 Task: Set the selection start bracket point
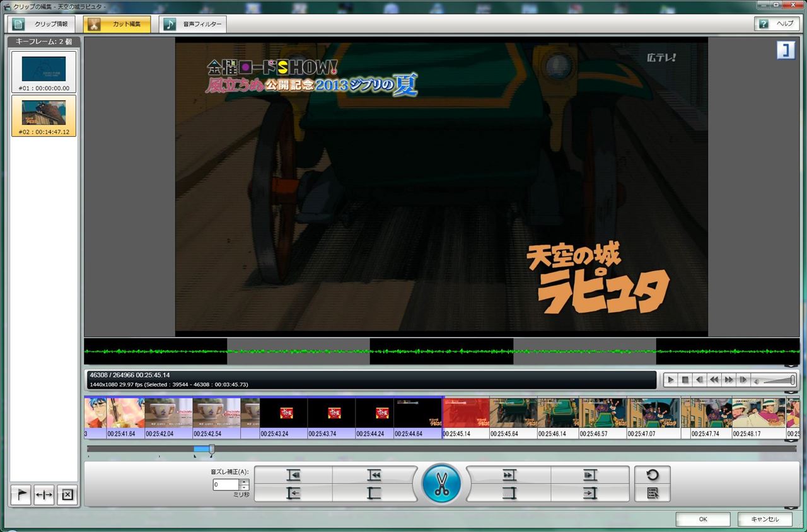click(x=374, y=494)
